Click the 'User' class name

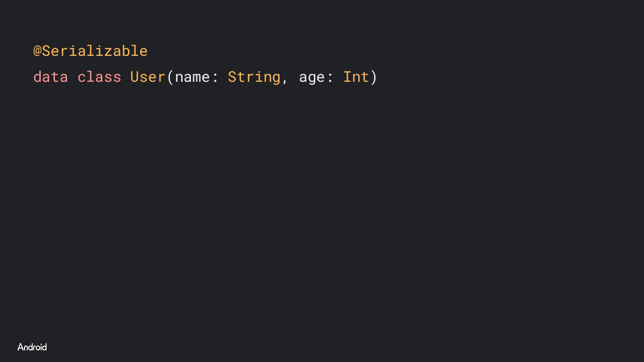[x=148, y=77]
